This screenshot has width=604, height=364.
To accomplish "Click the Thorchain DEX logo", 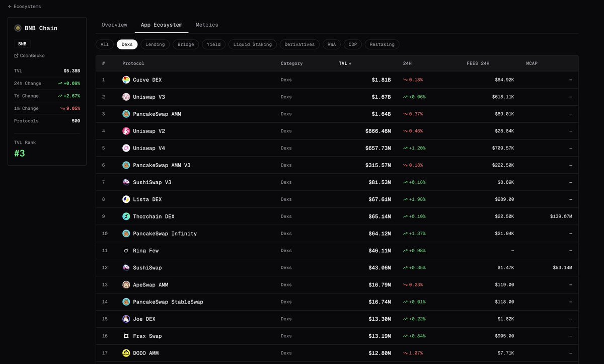I will pos(126,216).
